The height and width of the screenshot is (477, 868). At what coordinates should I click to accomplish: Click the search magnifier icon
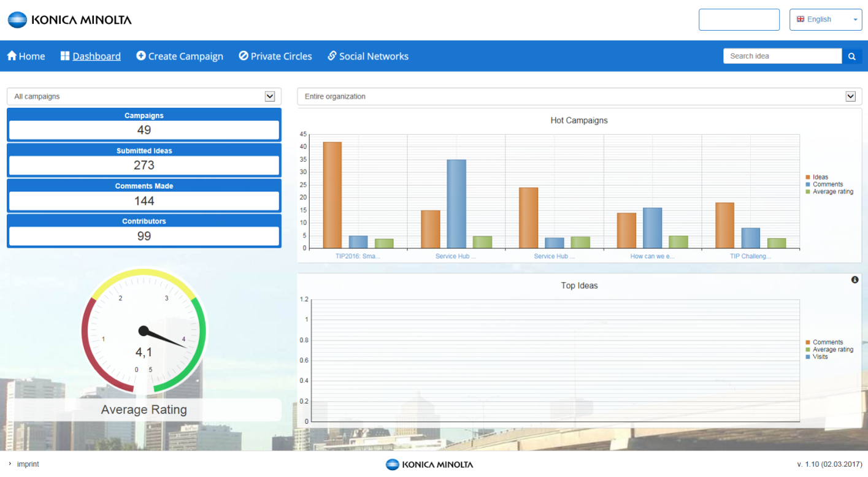point(852,56)
